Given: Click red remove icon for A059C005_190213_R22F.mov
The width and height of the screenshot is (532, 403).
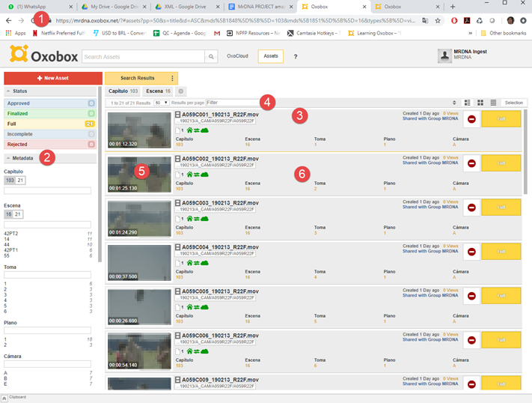Looking at the screenshot, I should pos(471,296).
